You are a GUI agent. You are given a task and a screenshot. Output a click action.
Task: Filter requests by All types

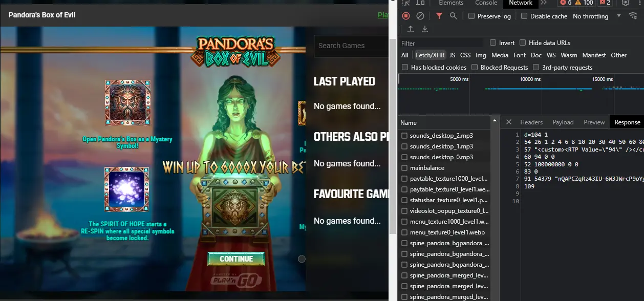click(405, 55)
